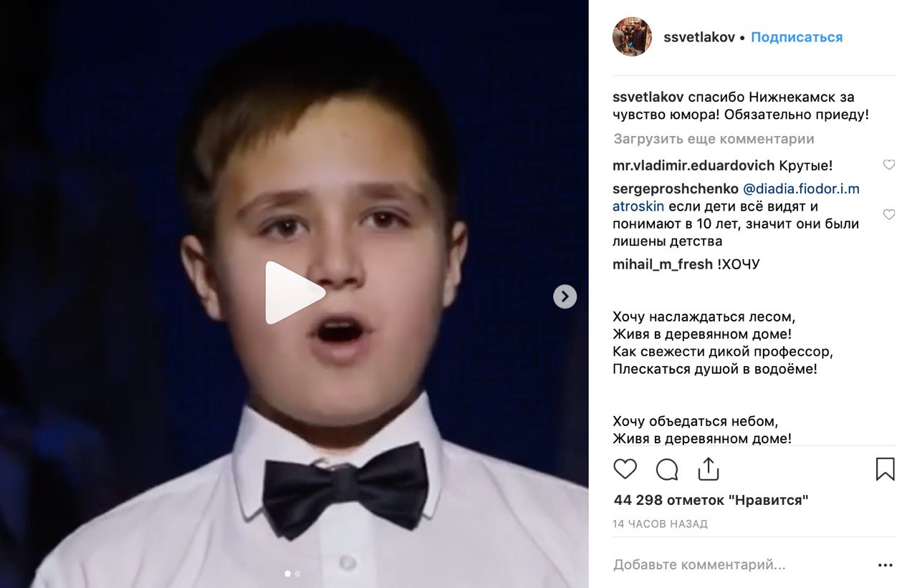
Task: Open ssvetlakov profile avatar
Action: 632,37
